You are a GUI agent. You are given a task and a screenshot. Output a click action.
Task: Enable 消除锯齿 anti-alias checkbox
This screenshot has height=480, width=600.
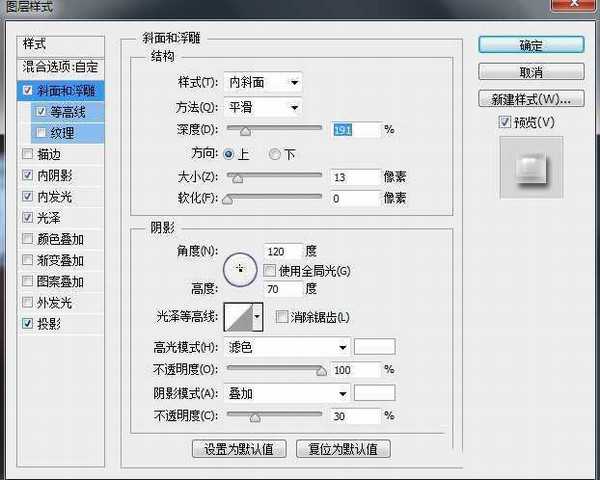[x=281, y=318]
